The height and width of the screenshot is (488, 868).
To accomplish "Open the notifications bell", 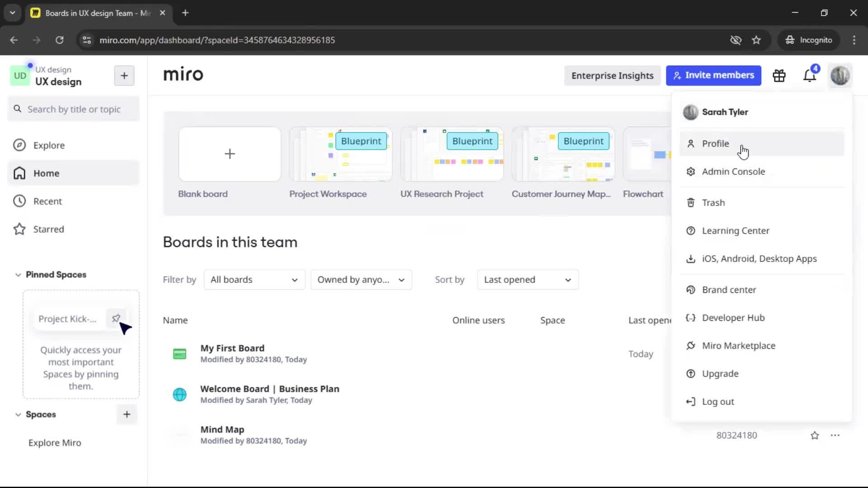I will click(x=810, y=75).
